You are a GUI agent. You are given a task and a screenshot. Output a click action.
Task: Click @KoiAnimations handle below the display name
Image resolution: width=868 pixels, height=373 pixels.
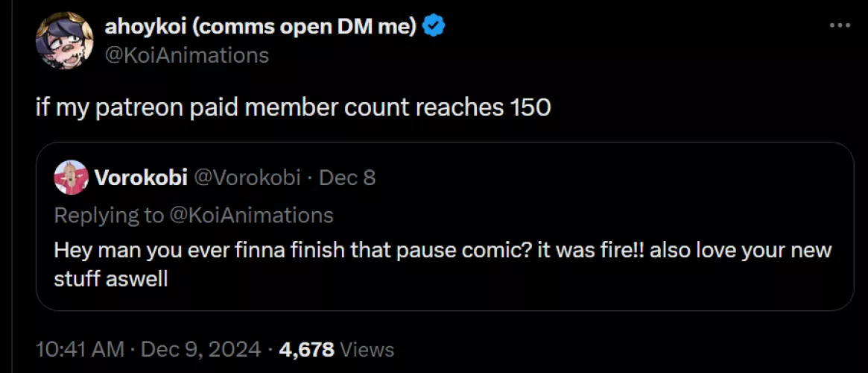coord(187,55)
